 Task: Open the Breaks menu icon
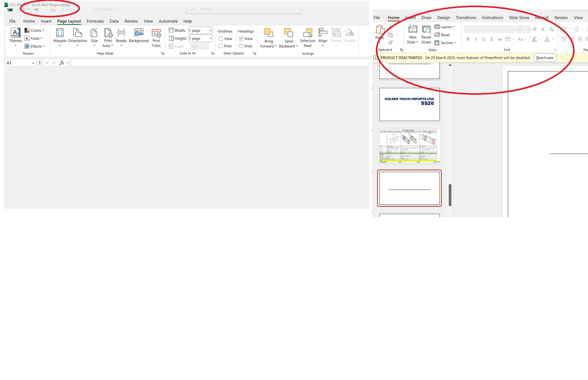click(121, 33)
